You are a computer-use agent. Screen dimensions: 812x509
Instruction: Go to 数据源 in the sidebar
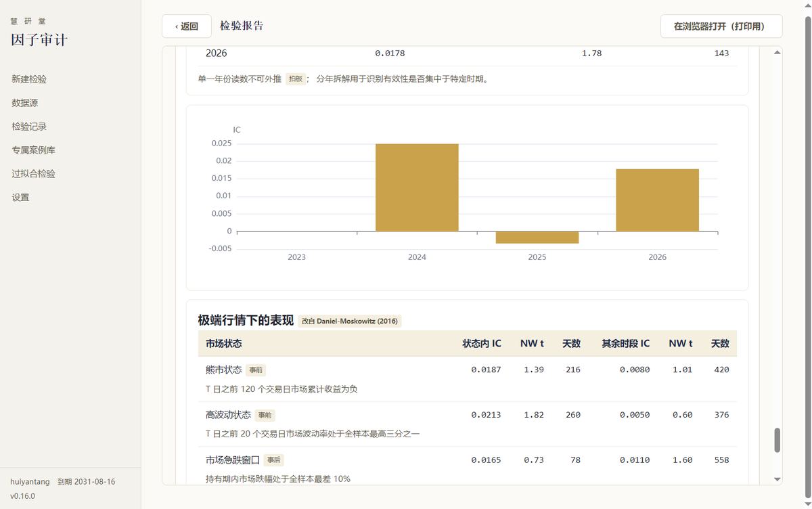25,103
